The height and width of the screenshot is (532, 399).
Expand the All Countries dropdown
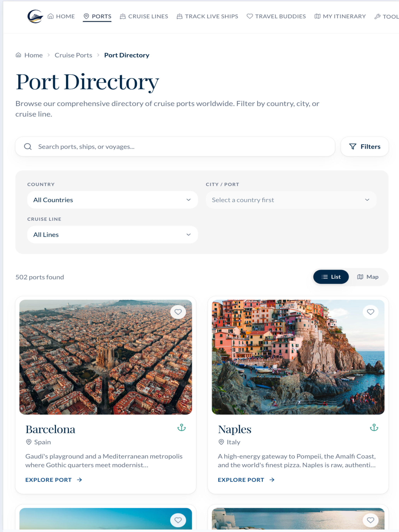pyautogui.click(x=113, y=200)
